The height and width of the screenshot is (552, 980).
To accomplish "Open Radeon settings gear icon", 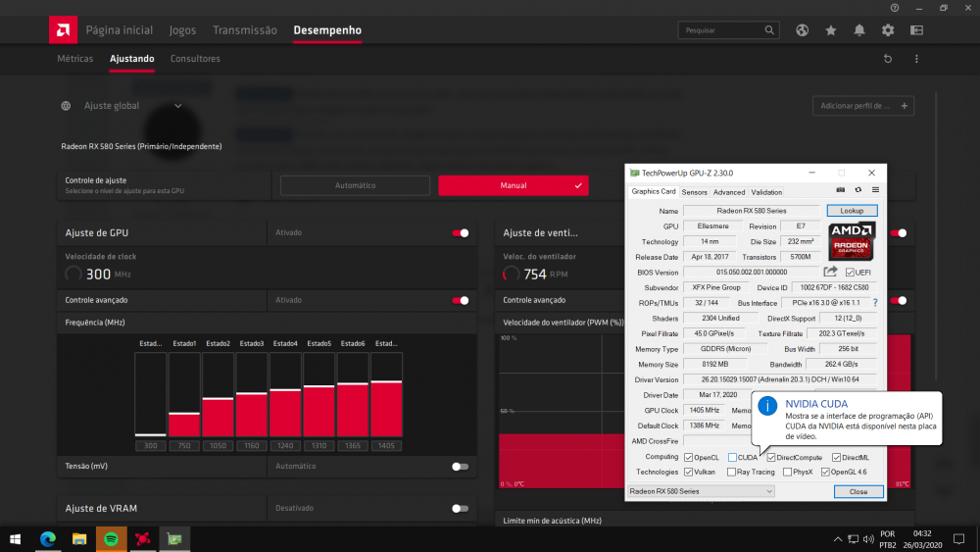I will [x=888, y=30].
